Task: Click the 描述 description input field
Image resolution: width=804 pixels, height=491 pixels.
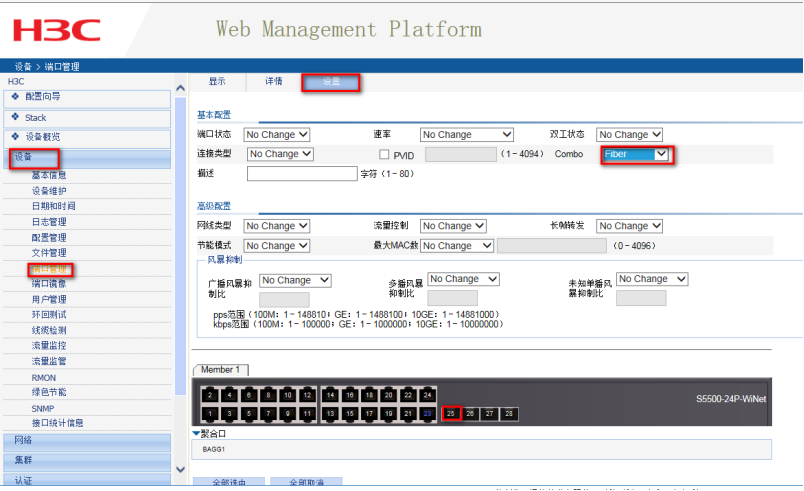Action: point(301,174)
